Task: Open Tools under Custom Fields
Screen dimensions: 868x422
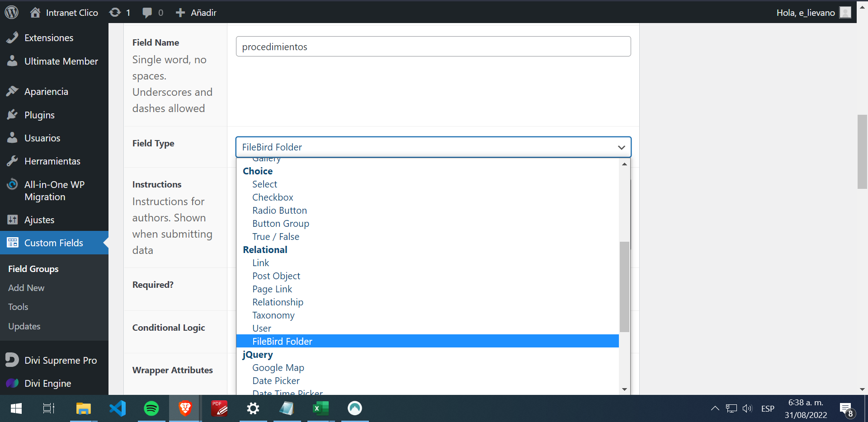Action: pos(18,307)
